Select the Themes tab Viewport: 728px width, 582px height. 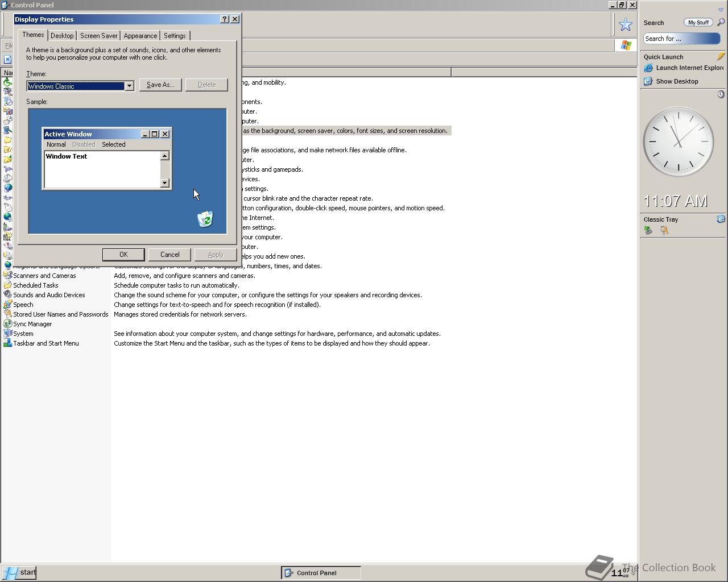[33, 35]
